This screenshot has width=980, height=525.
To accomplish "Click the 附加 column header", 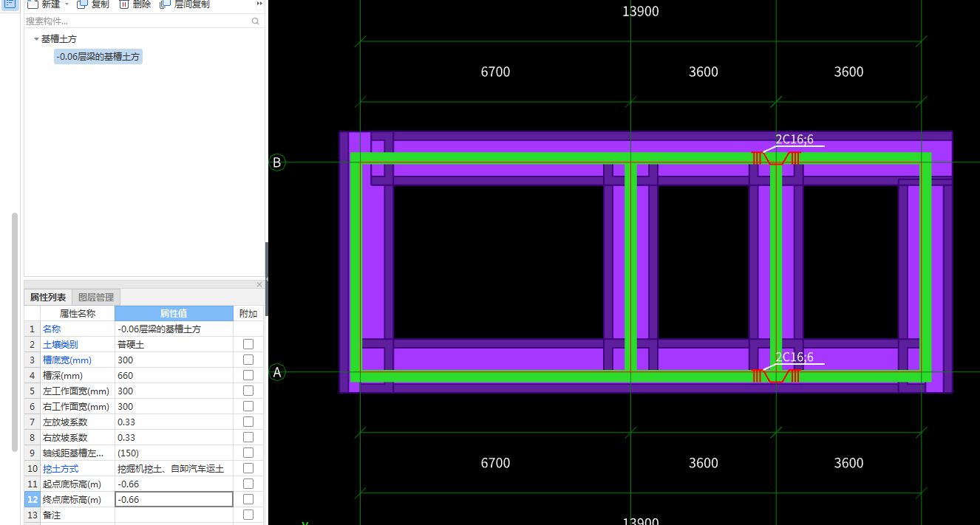I will [x=248, y=314].
